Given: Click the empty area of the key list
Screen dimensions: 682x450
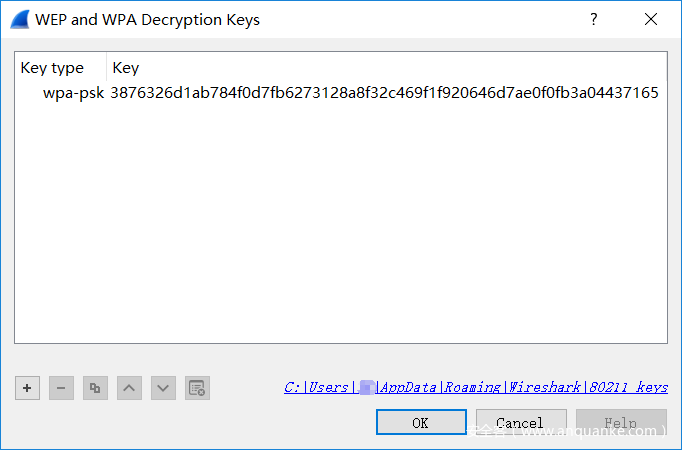Looking at the screenshot, I should click(340, 230).
